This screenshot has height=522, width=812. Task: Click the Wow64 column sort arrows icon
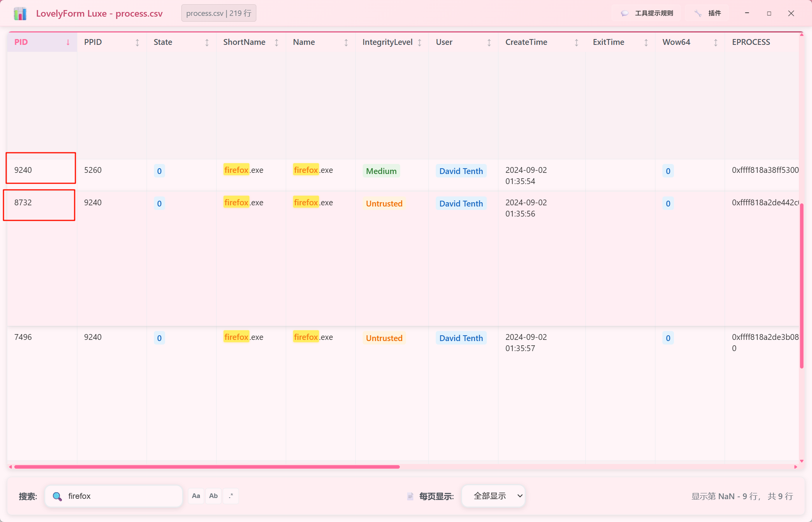[716, 43]
